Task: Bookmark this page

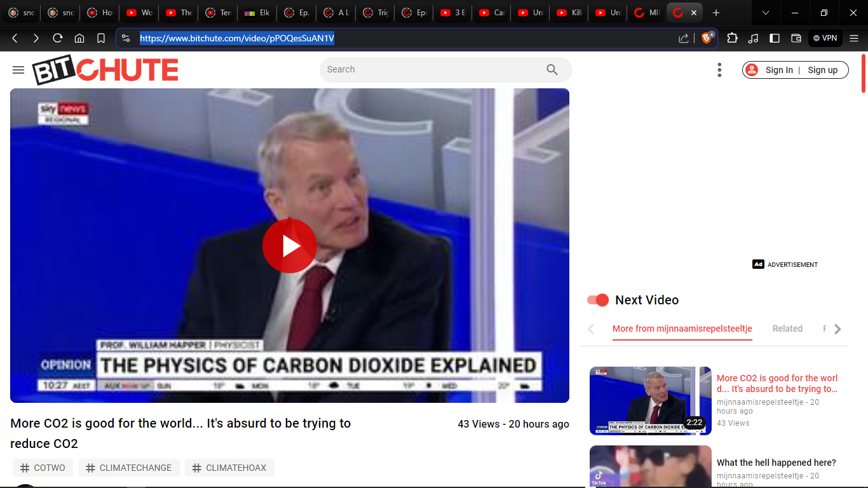Action: pos(101,38)
